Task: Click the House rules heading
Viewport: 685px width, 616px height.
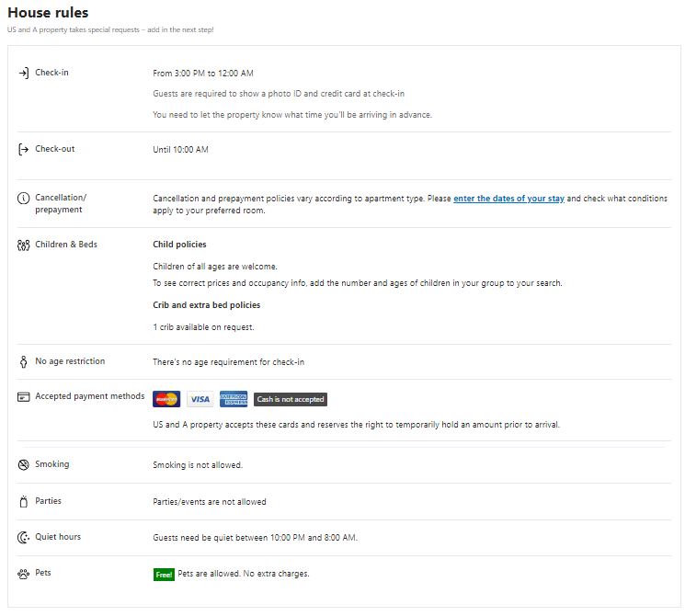Action: click(x=49, y=13)
